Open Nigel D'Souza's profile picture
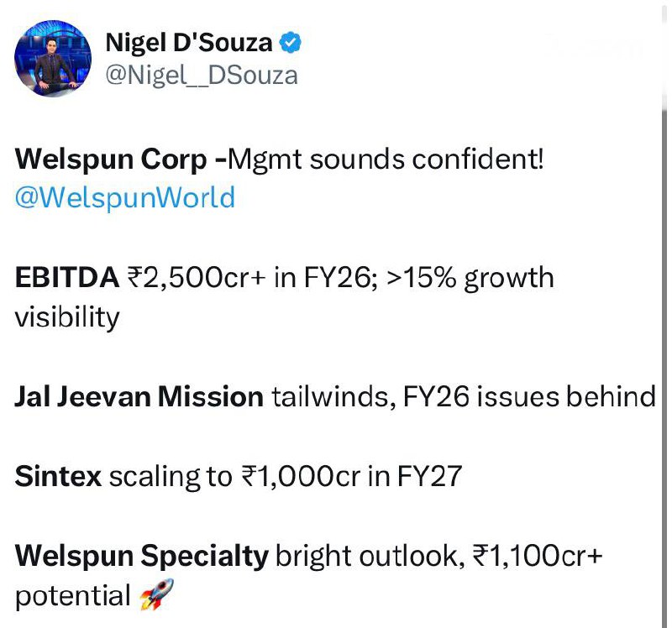 click(x=53, y=58)
